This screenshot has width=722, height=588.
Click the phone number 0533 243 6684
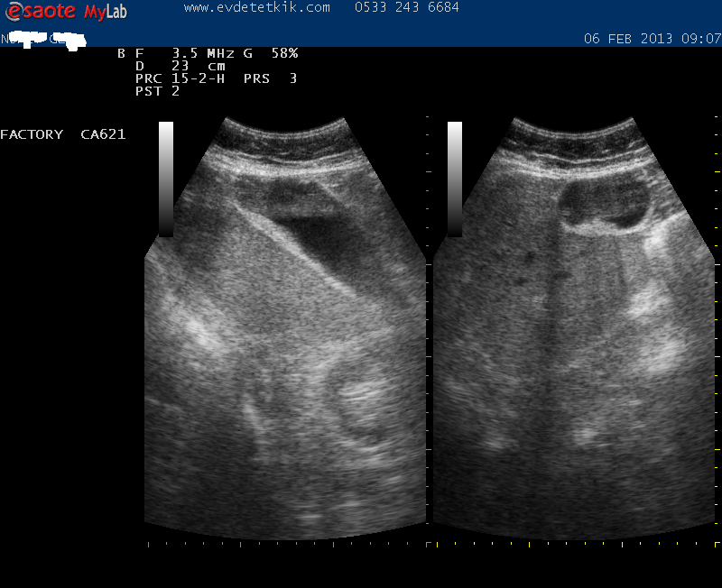pos(407,7)
